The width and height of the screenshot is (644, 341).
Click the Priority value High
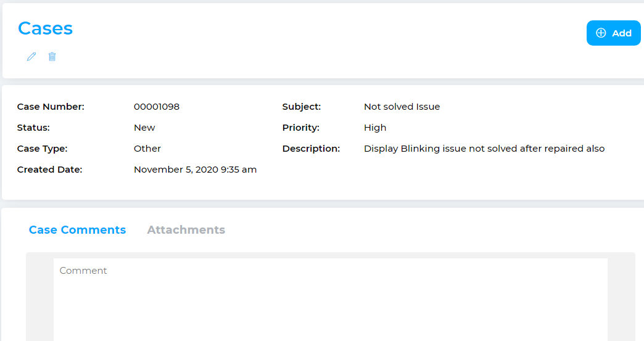(375, 128)
